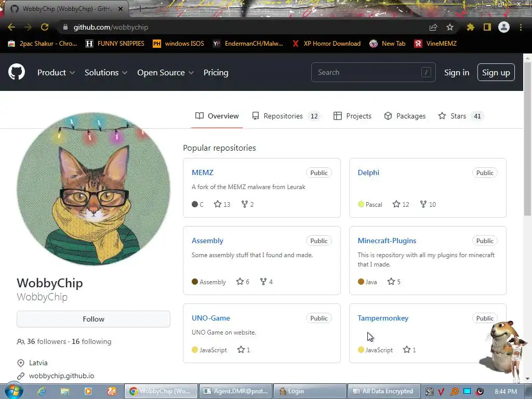View the 16 following list

coord(91,341)
